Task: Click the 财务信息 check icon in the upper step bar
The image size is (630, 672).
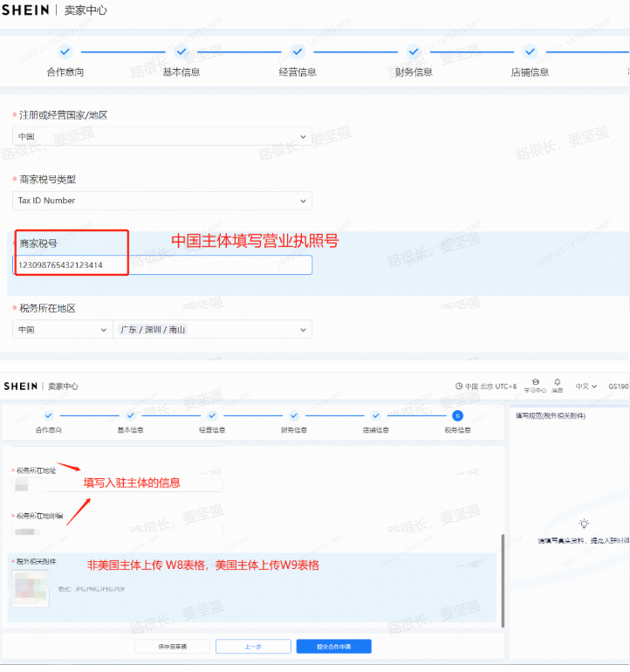Action: pyautogui.click(x=414, y=51)
